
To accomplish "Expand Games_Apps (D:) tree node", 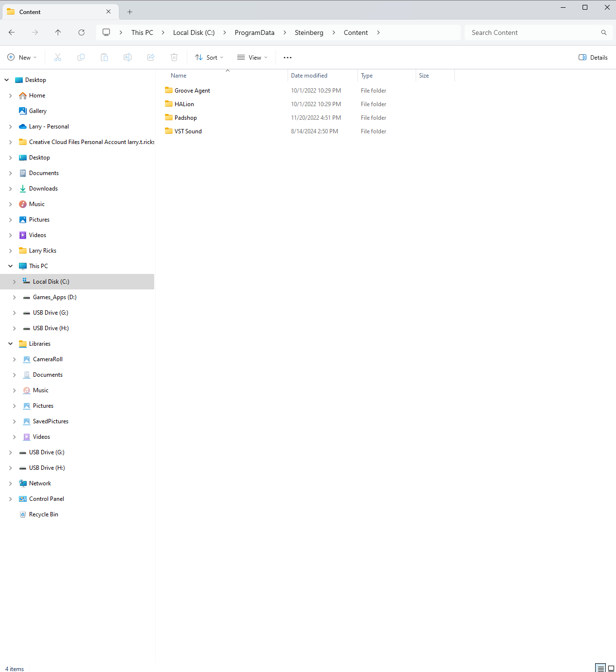I will (x=14, y=297).
